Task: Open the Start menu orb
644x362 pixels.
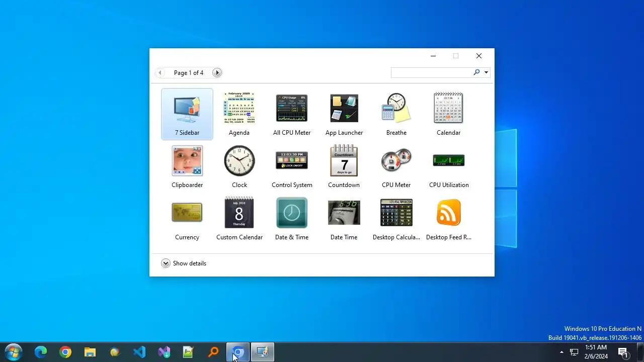Action: click(x=13, y=352)
